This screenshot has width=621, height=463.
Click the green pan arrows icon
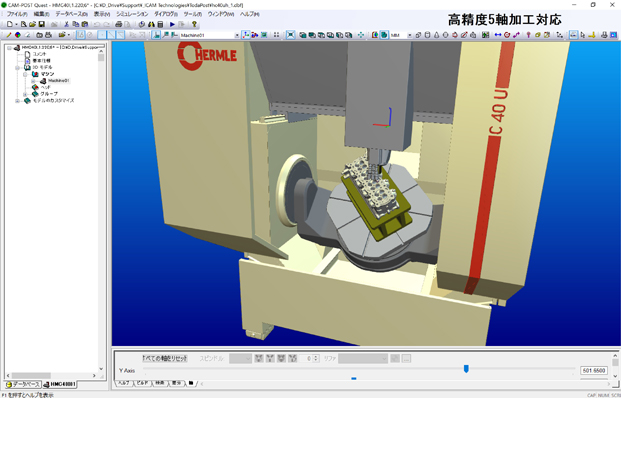pos(360,35)
